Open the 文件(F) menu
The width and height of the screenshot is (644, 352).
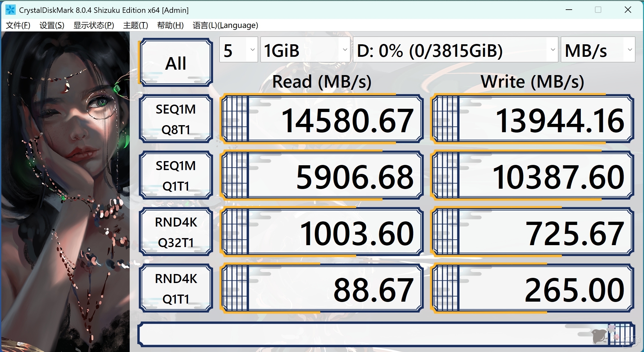tap(18, 25)
